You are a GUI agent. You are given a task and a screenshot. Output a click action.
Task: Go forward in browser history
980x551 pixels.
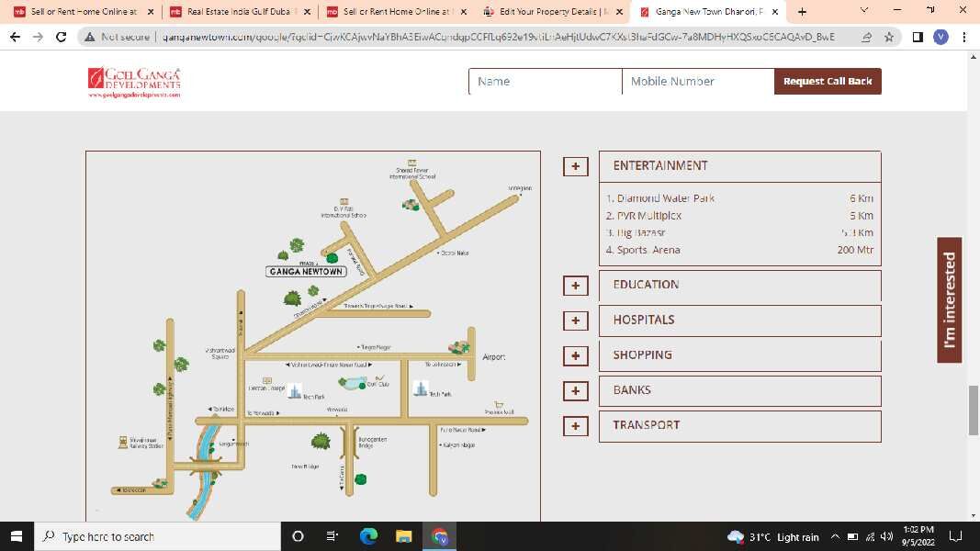[39, 37]
